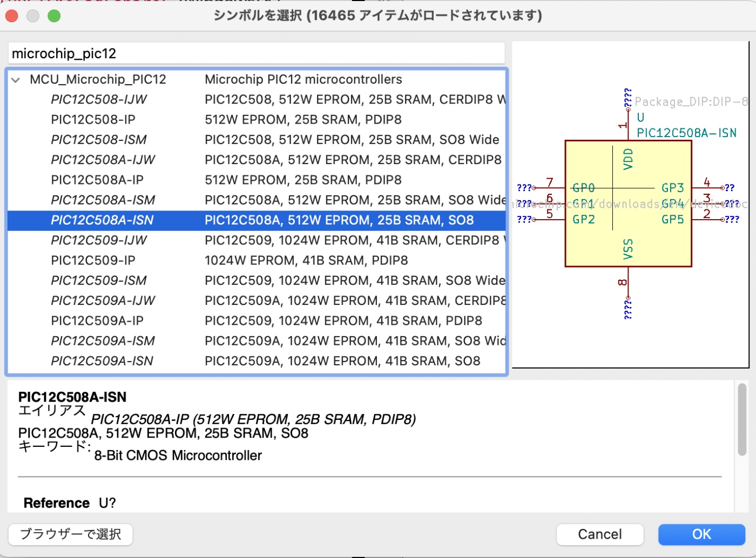The height and width of the screenshot is (558, 756).
Task: Select the PIC12C509A-IJW symbol
Action: pos(256,301)
